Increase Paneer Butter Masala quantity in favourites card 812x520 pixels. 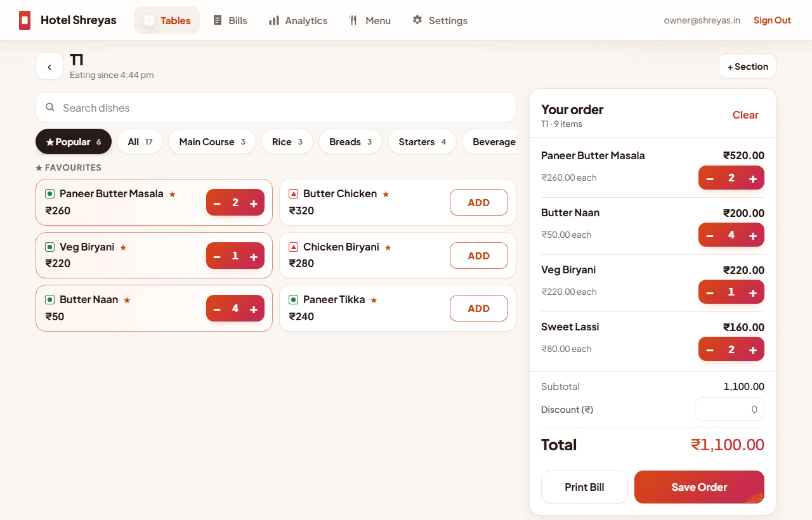(254, 203)
